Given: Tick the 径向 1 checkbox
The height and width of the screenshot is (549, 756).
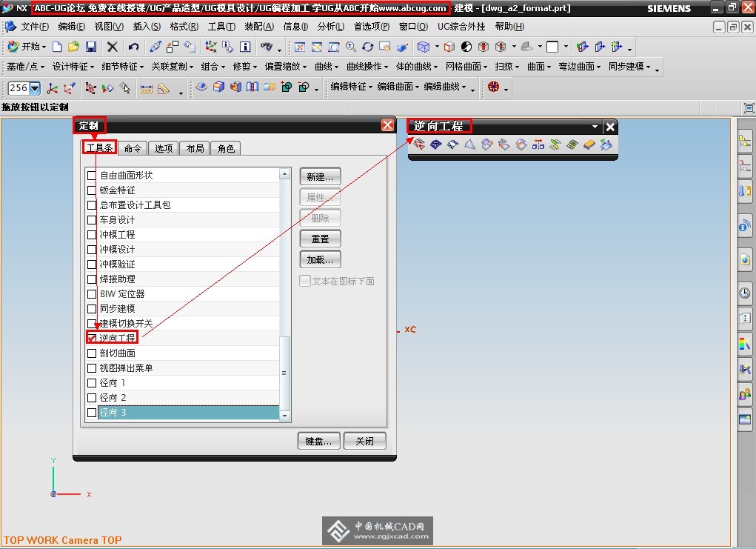Looking at the screenshot, I should pyautogui.click(x=92, y=383).
